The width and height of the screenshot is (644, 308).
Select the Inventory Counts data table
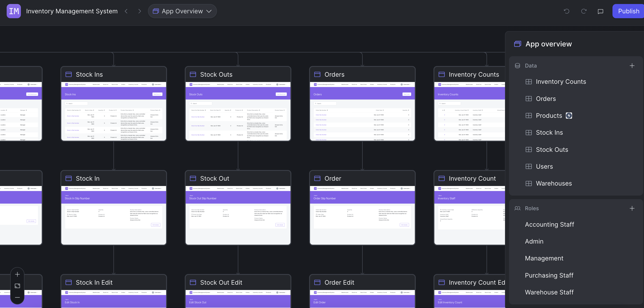click(x=561, y=82)
